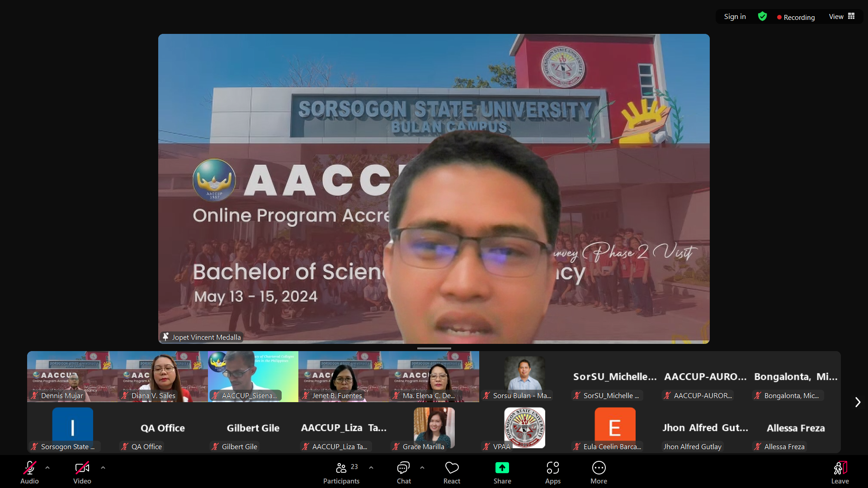Unmute the Audio microphone
Image resolution: width=868 pixels, height=488 pixels.
point(29,468)
